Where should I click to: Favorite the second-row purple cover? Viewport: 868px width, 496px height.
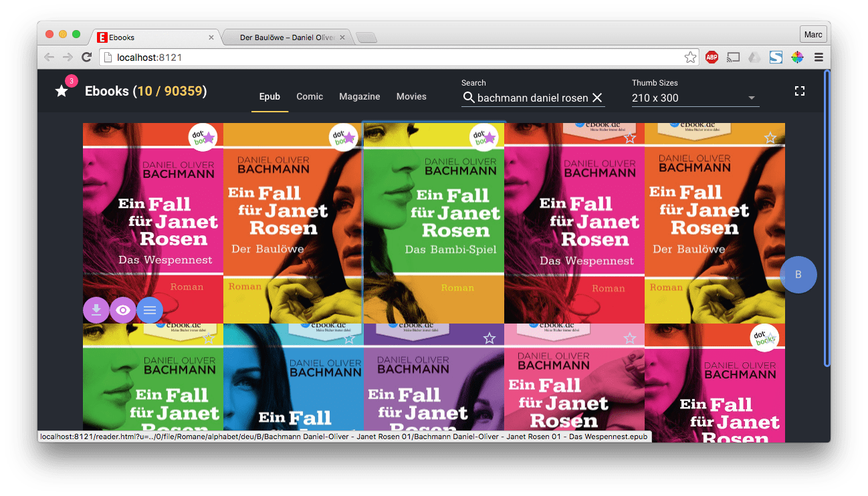(x=489, y=339)
